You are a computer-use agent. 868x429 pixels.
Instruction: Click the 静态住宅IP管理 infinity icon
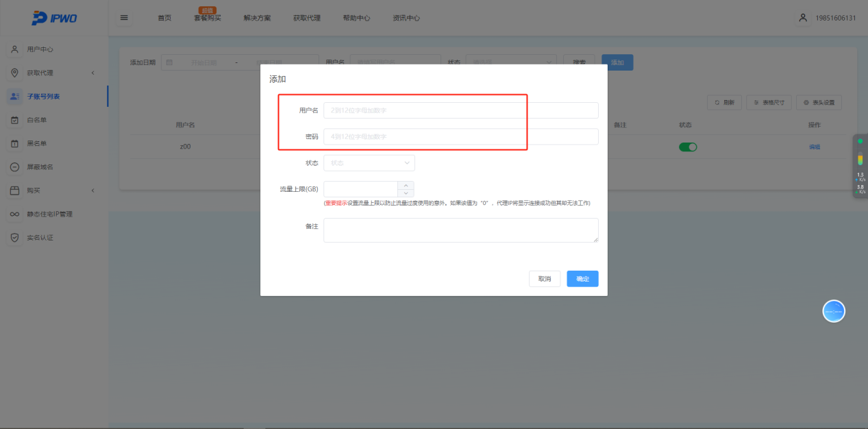(14, 214)
